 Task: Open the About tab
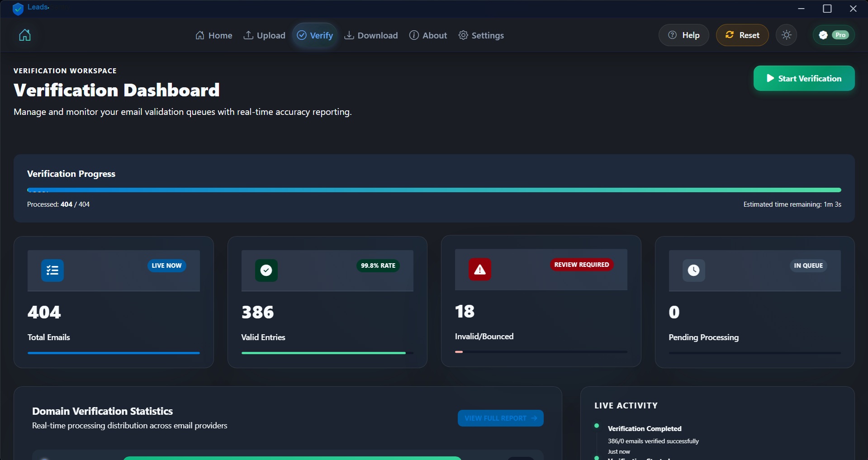pos(428,35)
